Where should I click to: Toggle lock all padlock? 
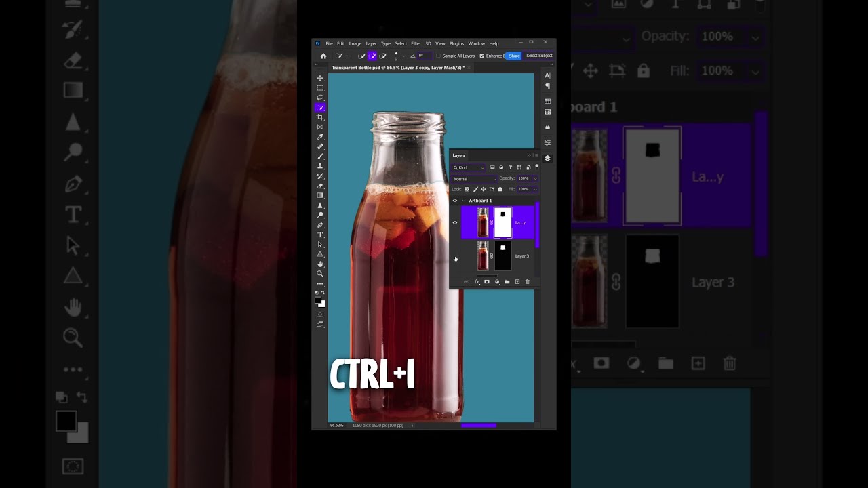tap(500, 189)
